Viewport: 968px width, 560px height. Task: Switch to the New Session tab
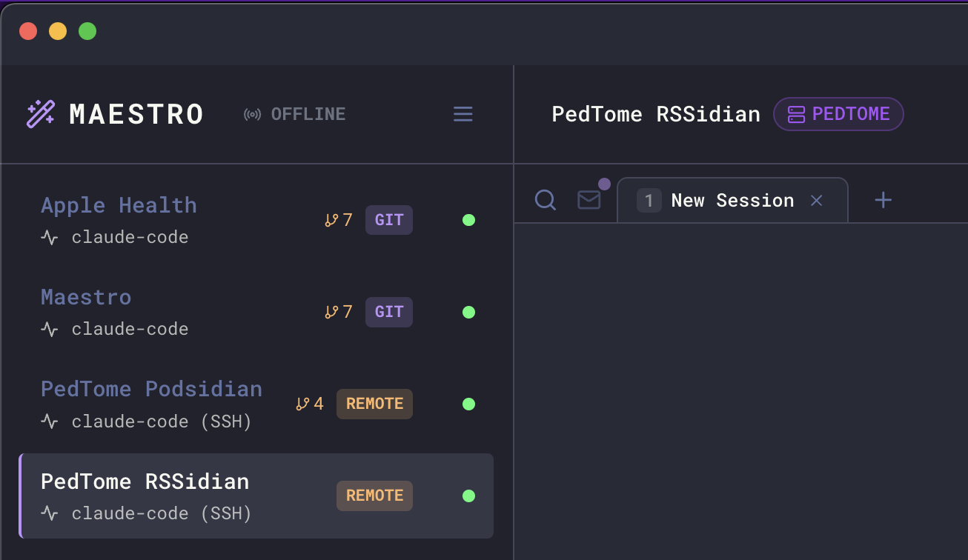point(732,201)
